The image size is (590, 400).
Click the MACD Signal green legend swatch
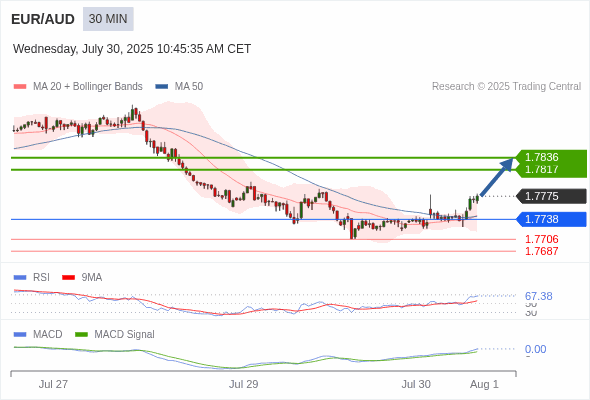pyautogui.click(x=81, y=335)
